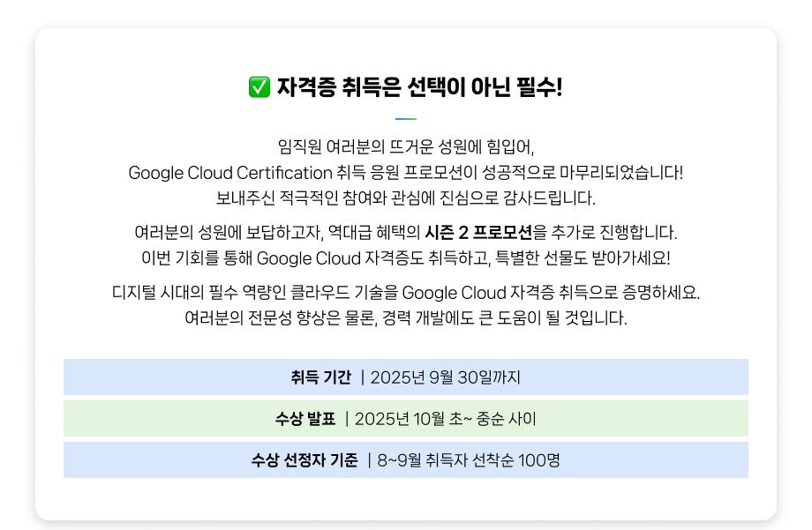Click the text '2025년 10월 초~ 중순 사이'

coord(446,419)
